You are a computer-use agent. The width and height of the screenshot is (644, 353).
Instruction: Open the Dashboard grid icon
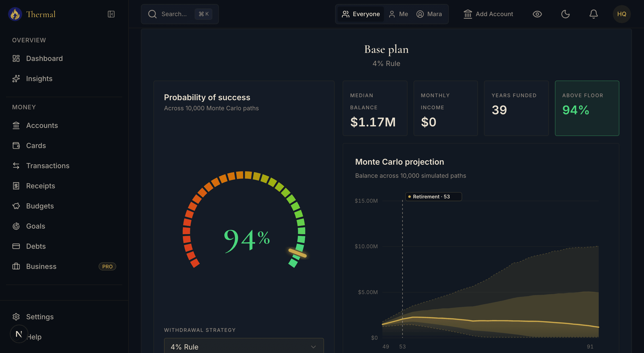coord(16,58)
